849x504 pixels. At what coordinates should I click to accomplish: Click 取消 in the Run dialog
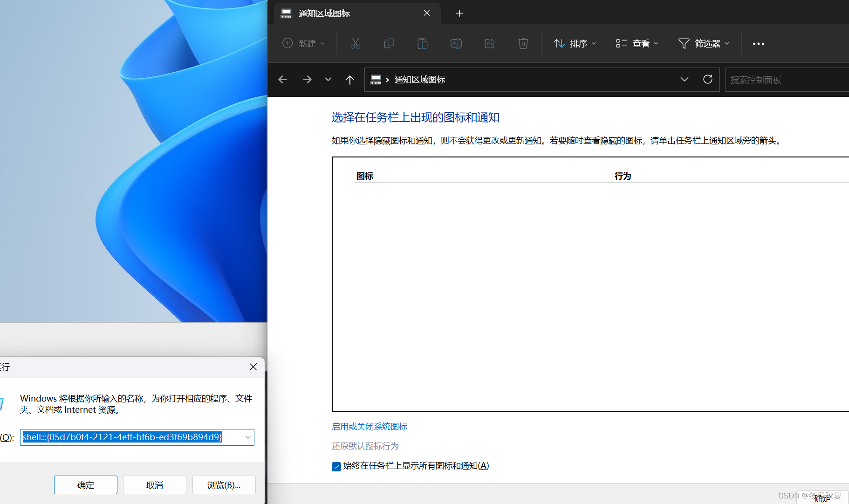[155, 485]
